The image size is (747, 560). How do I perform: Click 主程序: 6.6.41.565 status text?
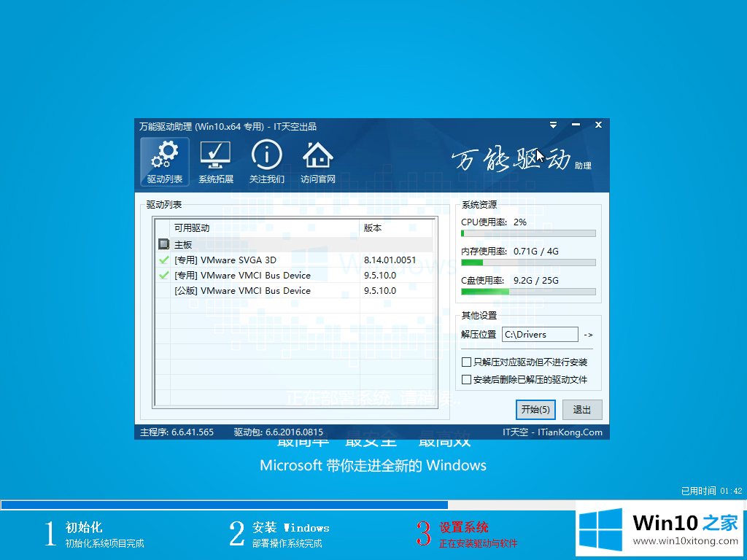pos(177,432)
